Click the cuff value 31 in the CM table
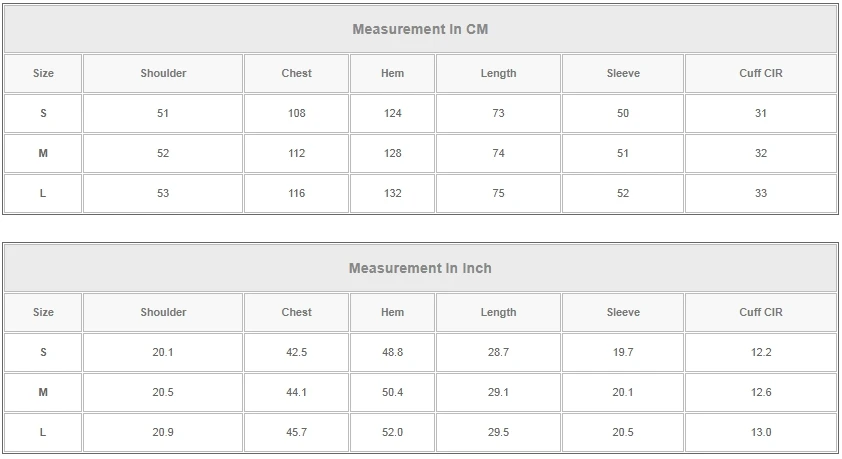842x459 pixels. pos(760,113)
